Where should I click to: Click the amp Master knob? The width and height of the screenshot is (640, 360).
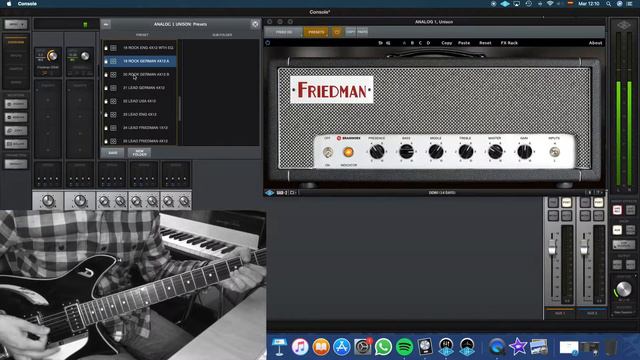(495, 152)
